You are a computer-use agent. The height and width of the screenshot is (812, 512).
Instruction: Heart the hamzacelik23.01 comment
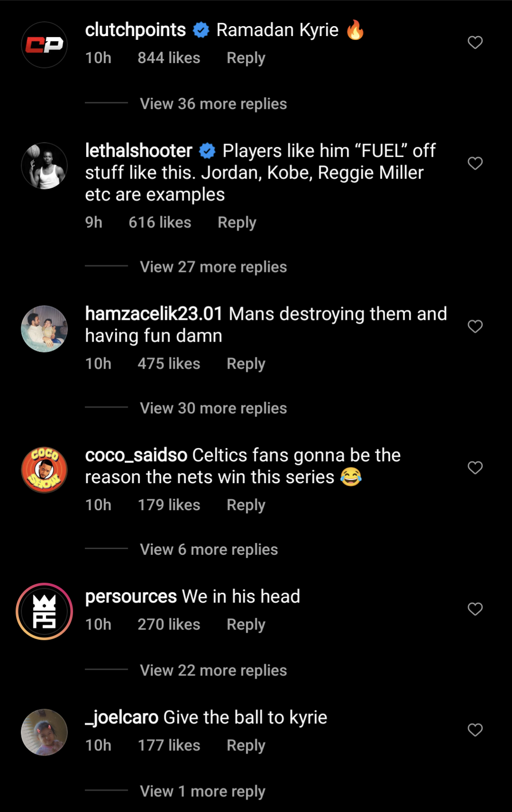click(x=475, y=327)
